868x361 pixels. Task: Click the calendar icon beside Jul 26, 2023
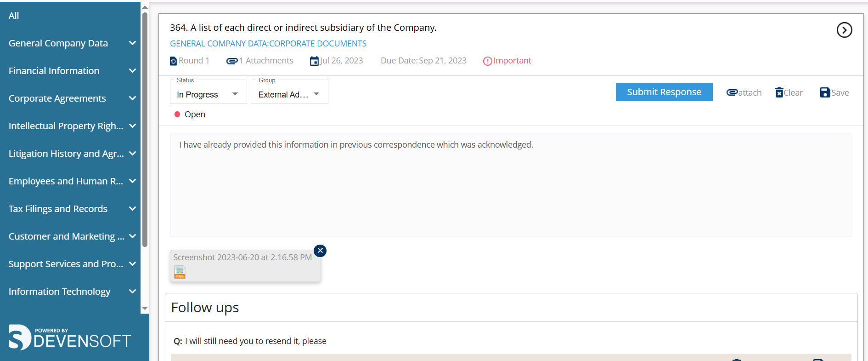pyautogui.click(x=314, y=61)
